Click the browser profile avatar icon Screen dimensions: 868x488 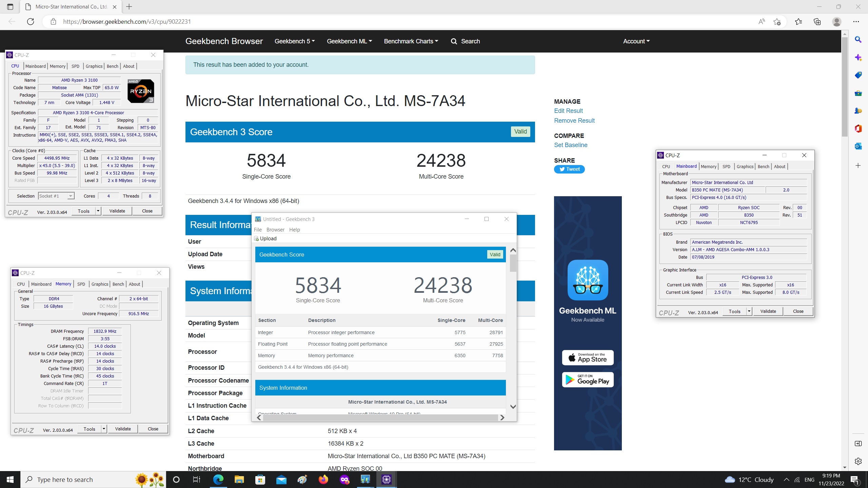coord(837,22)
